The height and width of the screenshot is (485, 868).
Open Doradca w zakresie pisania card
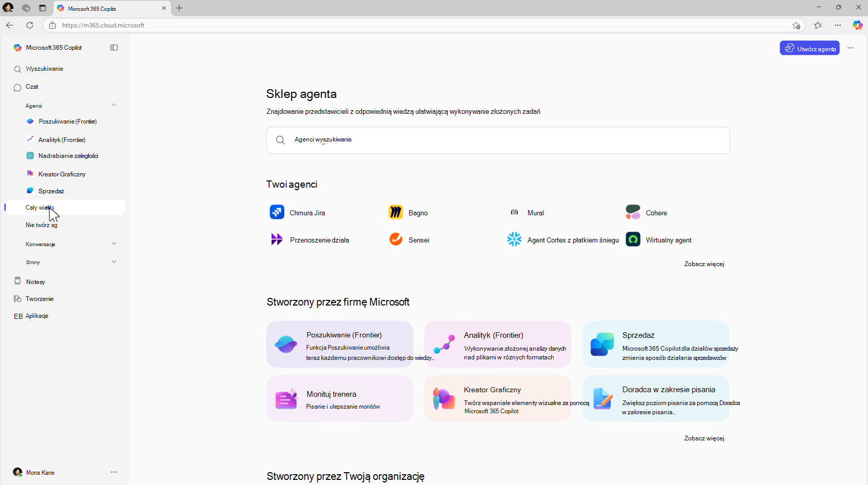656,399
